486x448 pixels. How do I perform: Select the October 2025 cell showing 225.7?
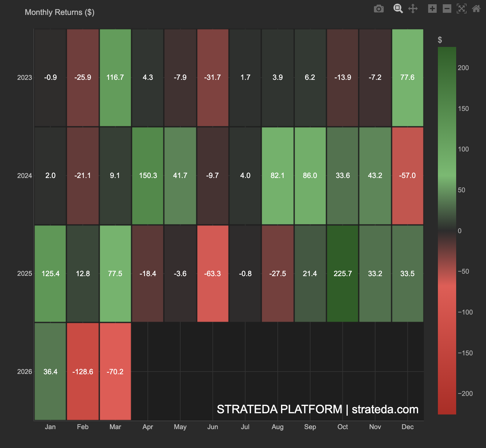point(343,273)
